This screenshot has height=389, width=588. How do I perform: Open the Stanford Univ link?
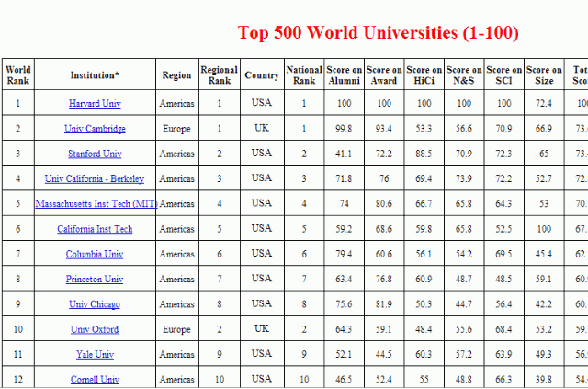tap(95, 154)
